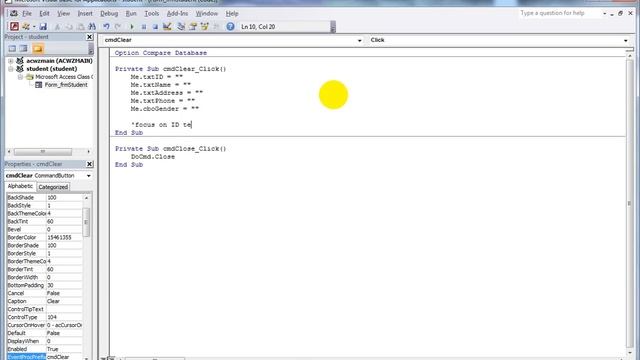Viewport: 640px width, 360px height.
Task: Click the DoCmd.Close code line
Action: [153, 157]
